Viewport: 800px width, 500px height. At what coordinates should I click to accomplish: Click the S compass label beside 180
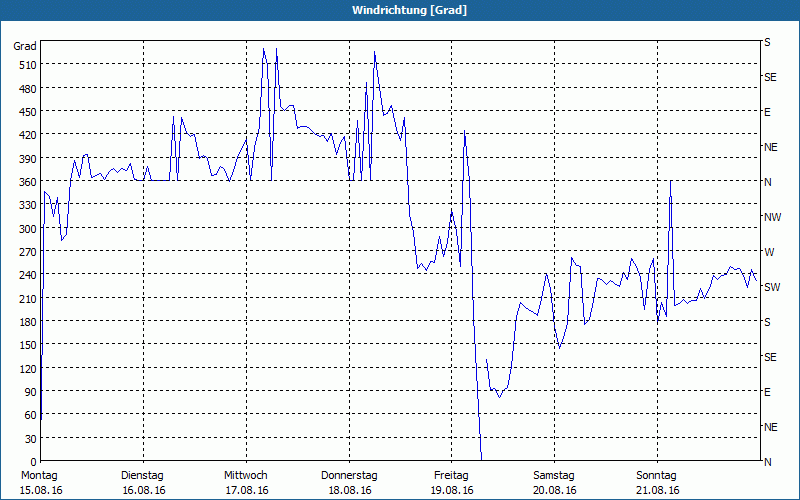point(767,322)
